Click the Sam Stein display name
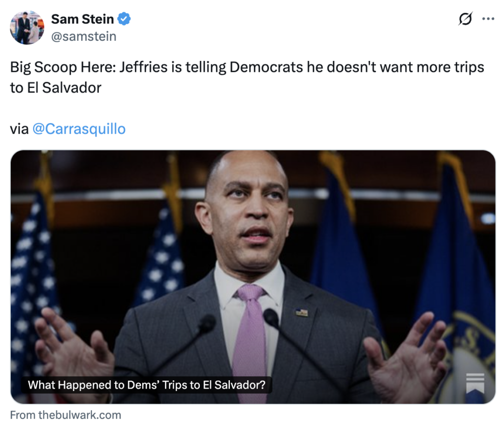Screen dimensions: 504x421 (82, 19)
